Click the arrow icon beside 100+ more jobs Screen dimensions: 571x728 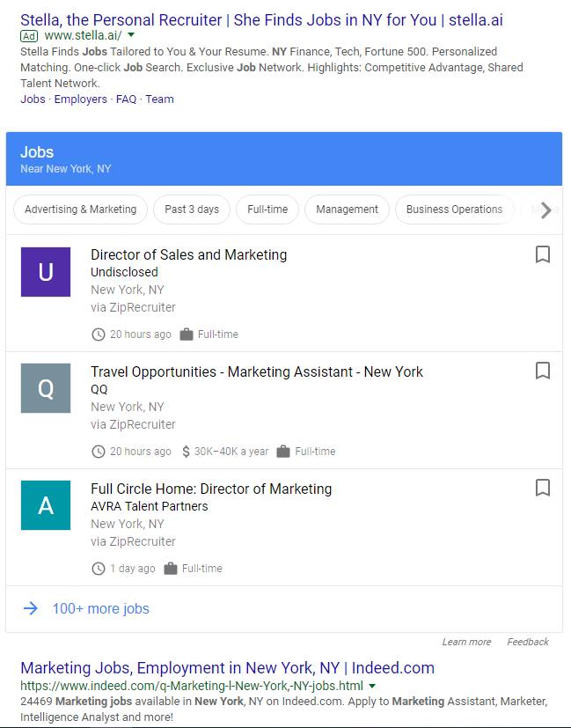31,608
